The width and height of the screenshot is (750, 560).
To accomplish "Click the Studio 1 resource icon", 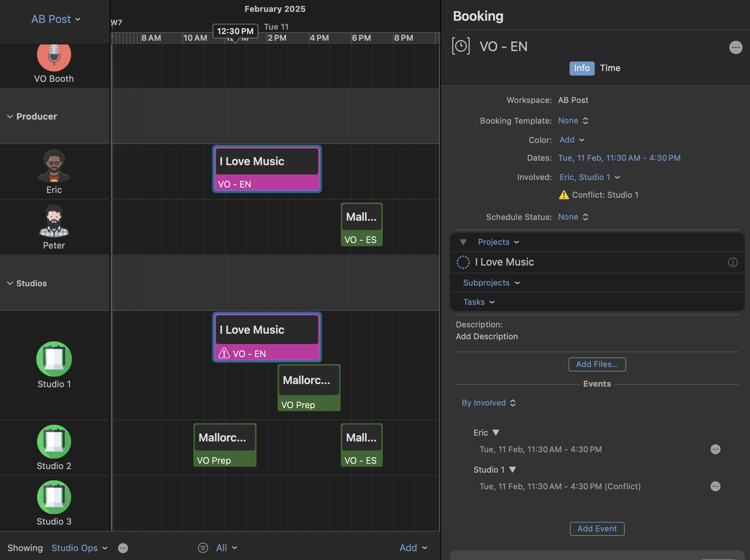I will 54,359.
